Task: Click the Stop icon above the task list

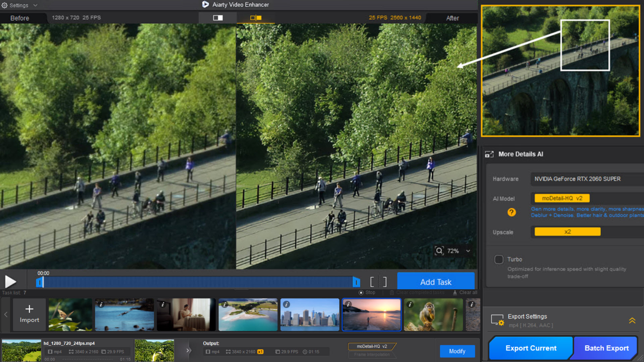Action: 361,292
